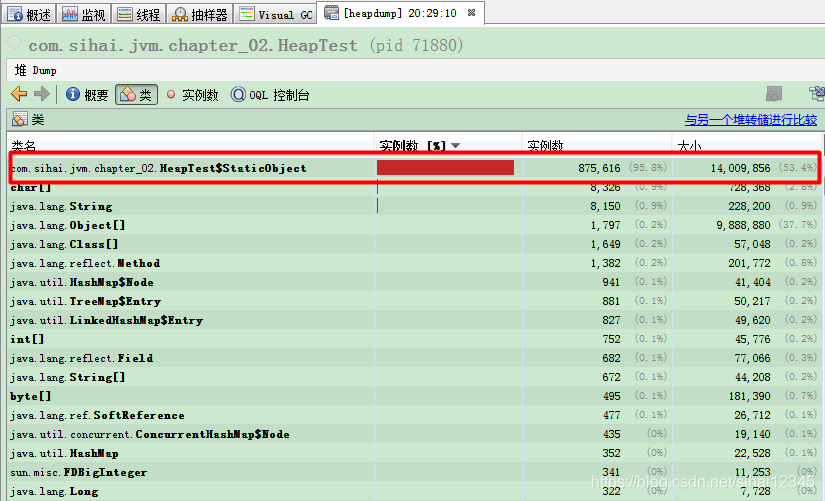Image resolution: width=825 pixels, height=501 pixels.
Task: Click the gray icon in the toolbar's right side
Action: click(774, 94)
